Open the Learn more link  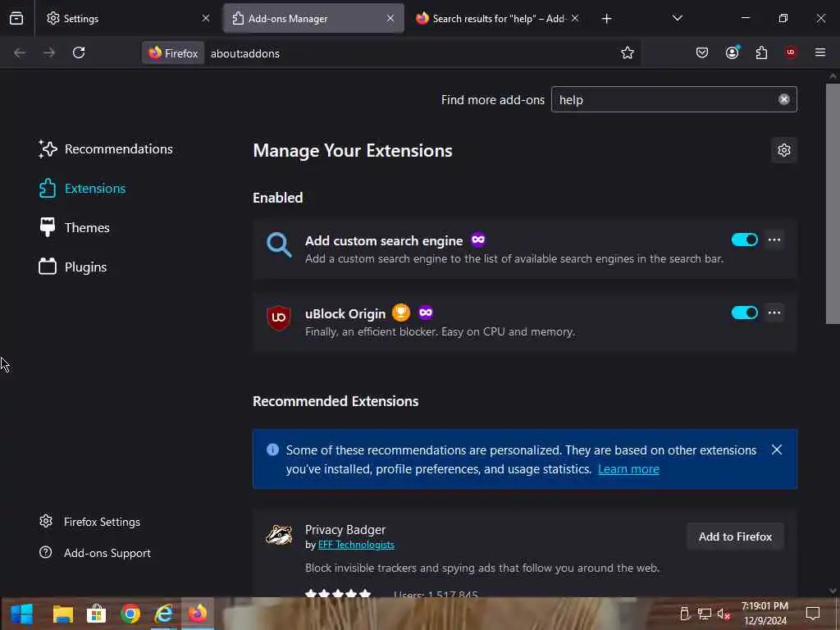pos(628,469)
